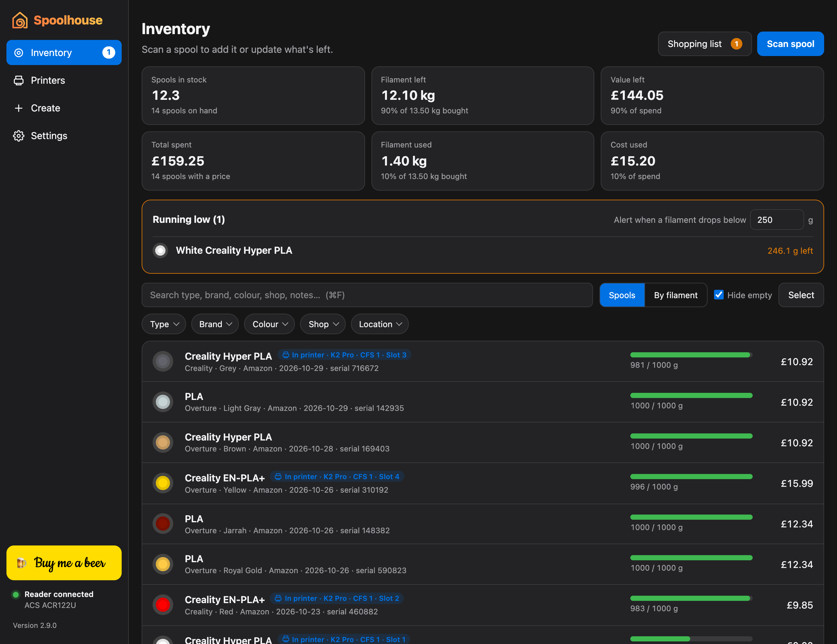Focus the search filaments field
The image size is (837, 644).
pyautogui.click(x=367, y=295)
